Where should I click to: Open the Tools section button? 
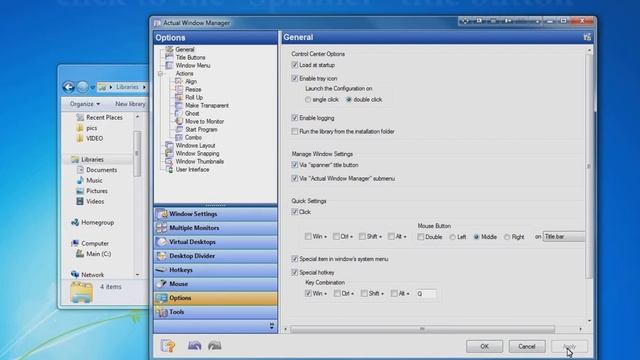click(216, 312)
